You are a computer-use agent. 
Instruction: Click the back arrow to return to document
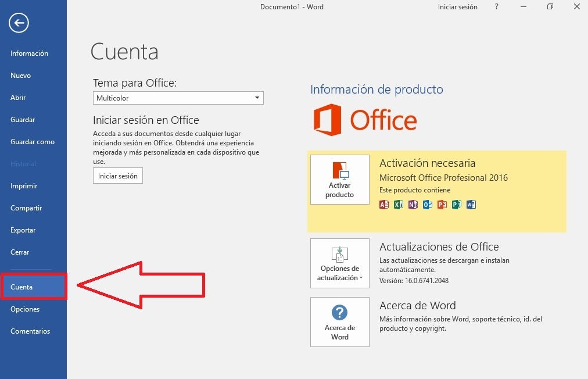click(x=19, y=23)
